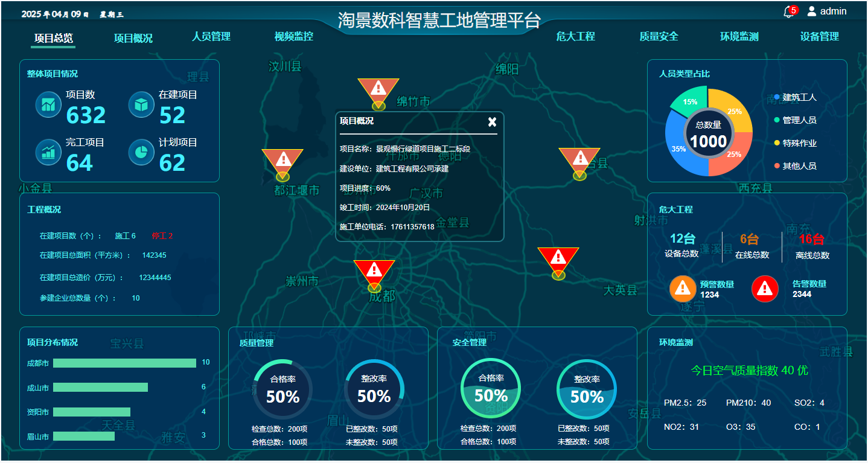Toggle the 管理人员 legend entry
This screenshot has height=463, width=868.
pyautogui.click(x=796, y=120)
